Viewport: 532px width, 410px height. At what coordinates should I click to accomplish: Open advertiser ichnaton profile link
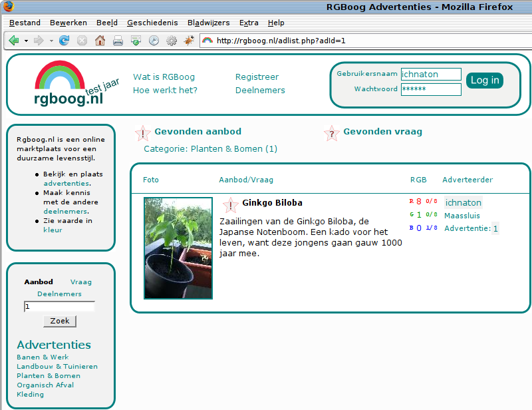[463, 203]
